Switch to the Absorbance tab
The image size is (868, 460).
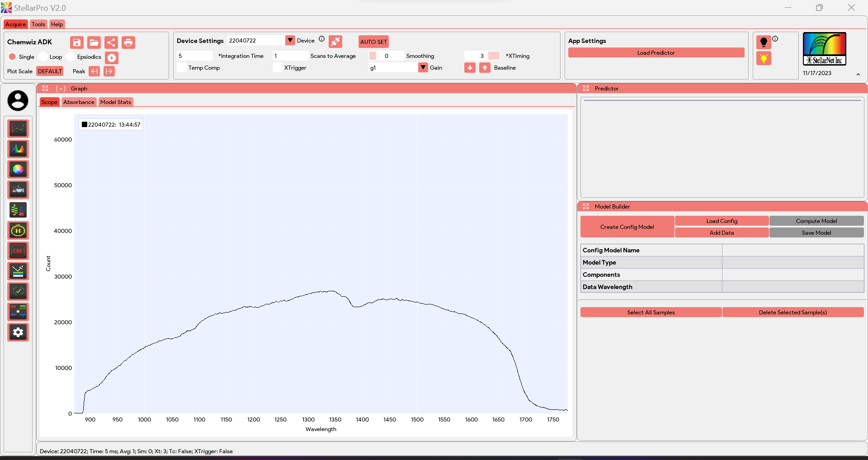click(x=79, y=102)
